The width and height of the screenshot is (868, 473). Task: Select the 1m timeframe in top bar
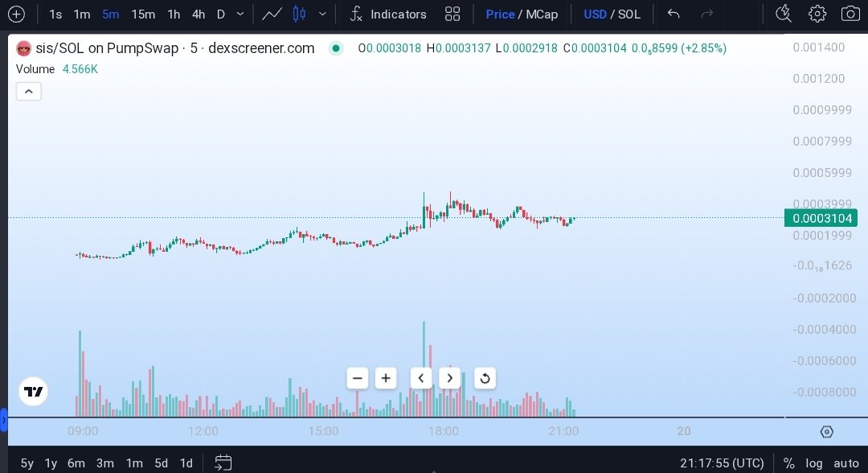(x=82, y=14)
